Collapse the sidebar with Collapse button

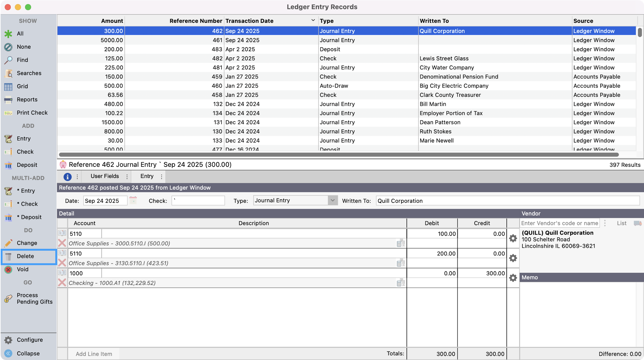tap(28, 353)
